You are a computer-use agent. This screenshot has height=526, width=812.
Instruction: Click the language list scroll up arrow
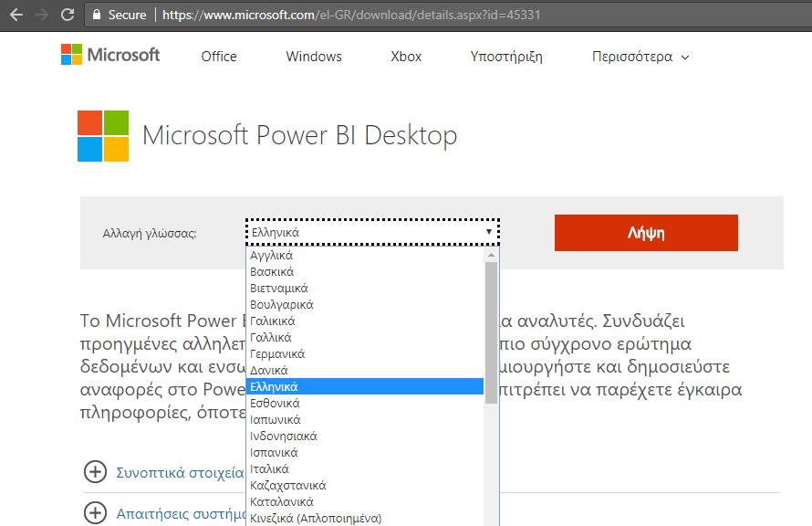pos(491,255)
